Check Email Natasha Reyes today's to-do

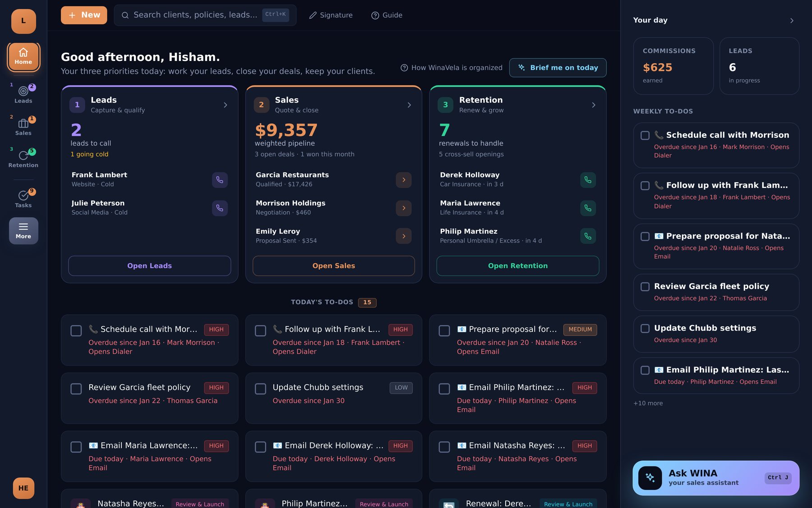click(444, 447)
